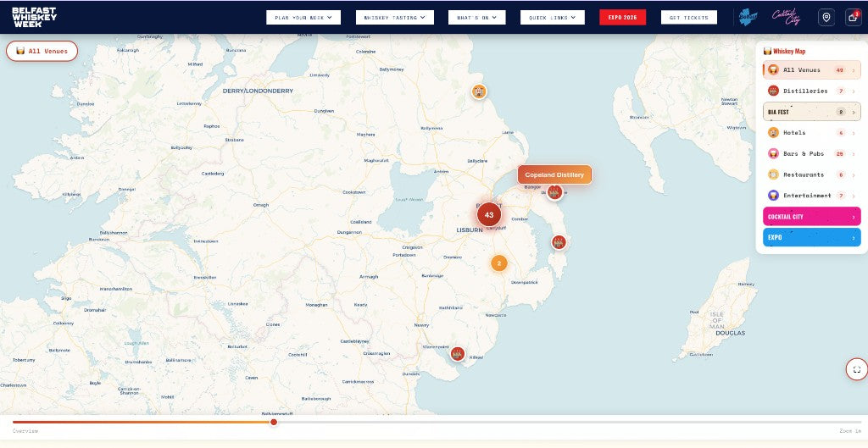The height and width of the screenshot is (448, 868).
Task: Expand the blue EXPO banner chevron
Action: click(854, 237)
